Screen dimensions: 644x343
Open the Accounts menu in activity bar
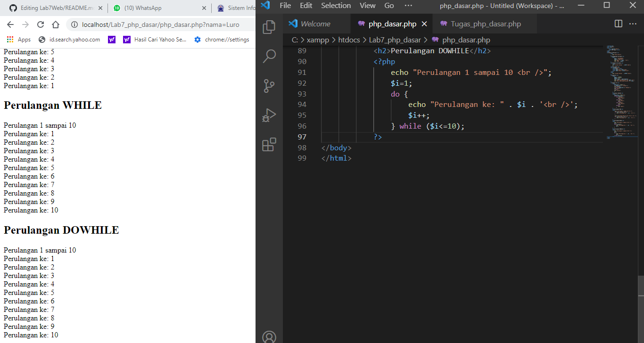269,336
